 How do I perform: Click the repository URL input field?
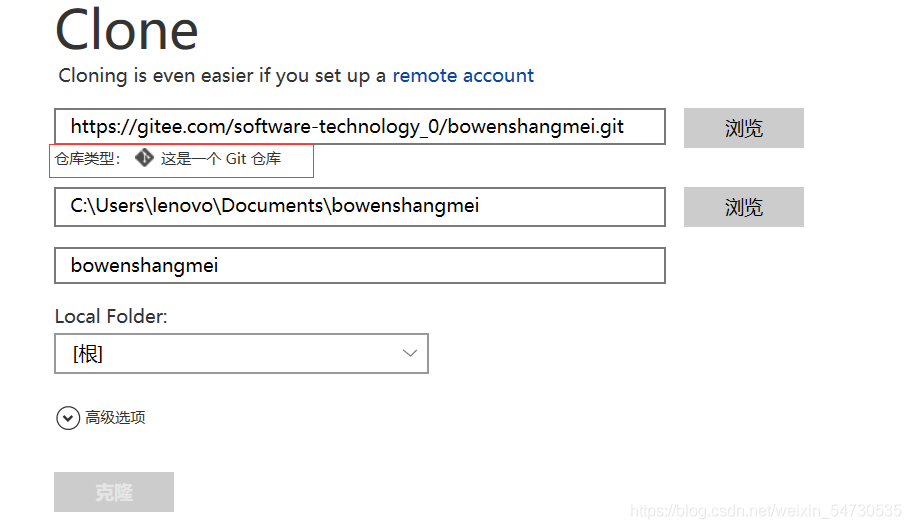coord(360,126)
